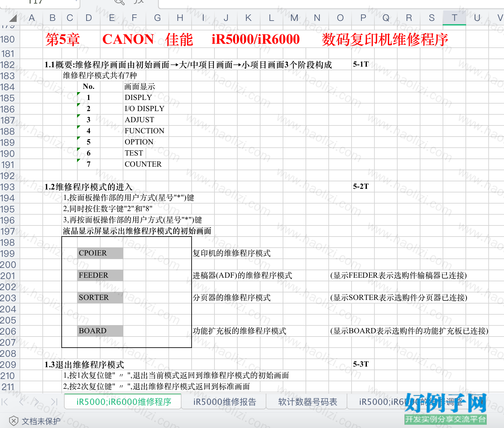Select column Q header
504x428 pixels.
[x=386, y=18]
